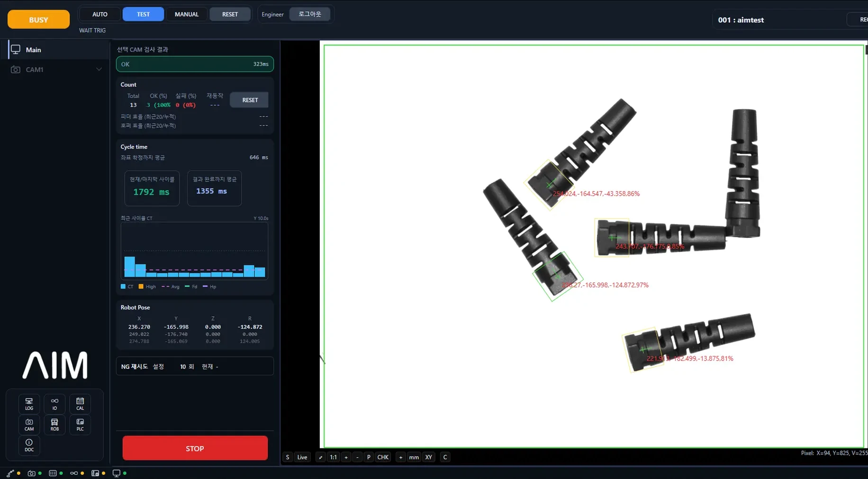This screenshot has width=868, height=479.
Task: Reset the Count statistics
Action: [250, 100]
